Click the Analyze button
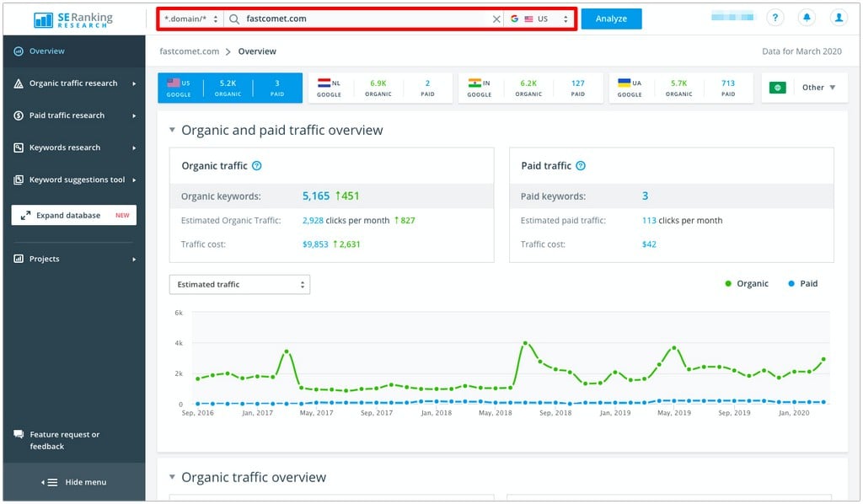Image resolution: width=863 pixels, height=504 pixels. click(611, 18)
